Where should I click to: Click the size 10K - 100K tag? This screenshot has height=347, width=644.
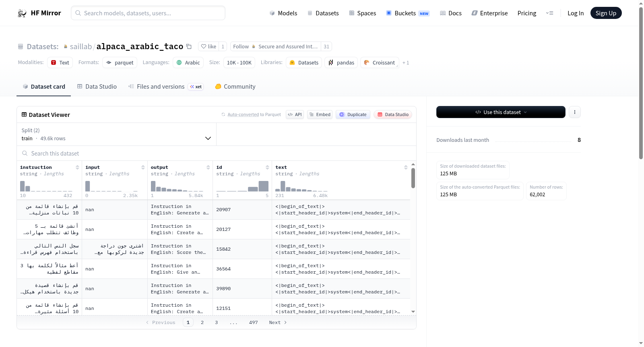click(x=239, y=62)
